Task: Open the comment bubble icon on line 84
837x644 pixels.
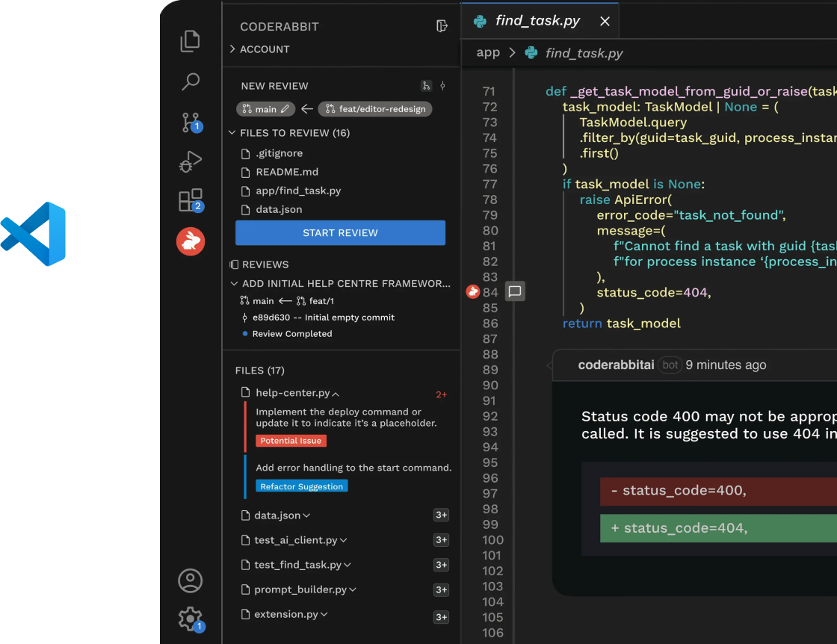Action: 515,291
